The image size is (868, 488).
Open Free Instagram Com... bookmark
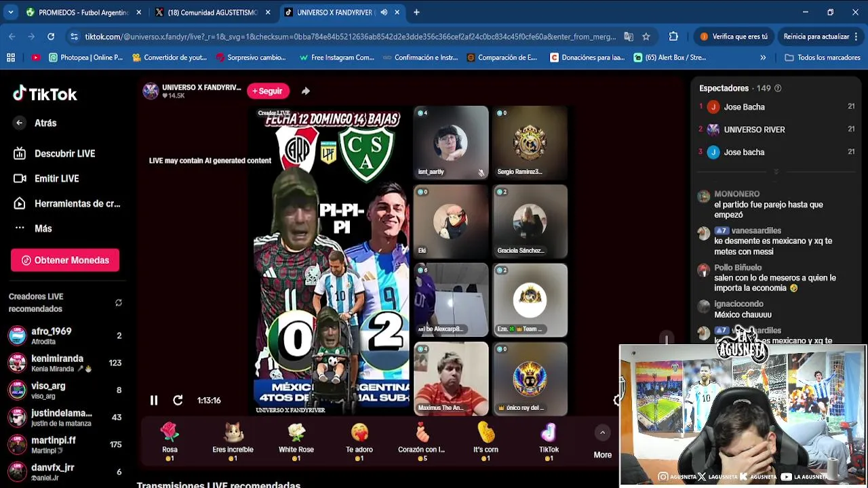coord(336,58)
